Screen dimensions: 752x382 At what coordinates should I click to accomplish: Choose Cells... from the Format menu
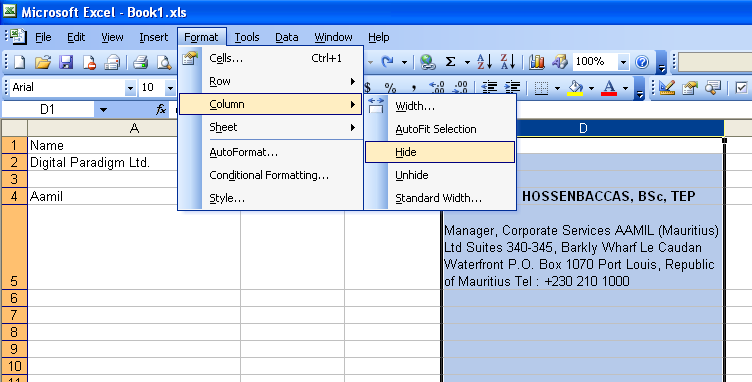click(x=271, y=58)
